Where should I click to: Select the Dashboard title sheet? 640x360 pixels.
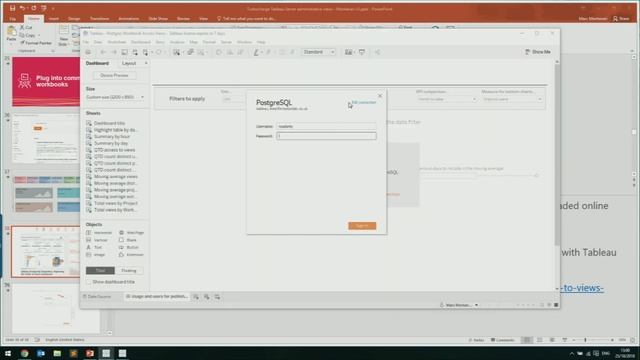point(109,123)
